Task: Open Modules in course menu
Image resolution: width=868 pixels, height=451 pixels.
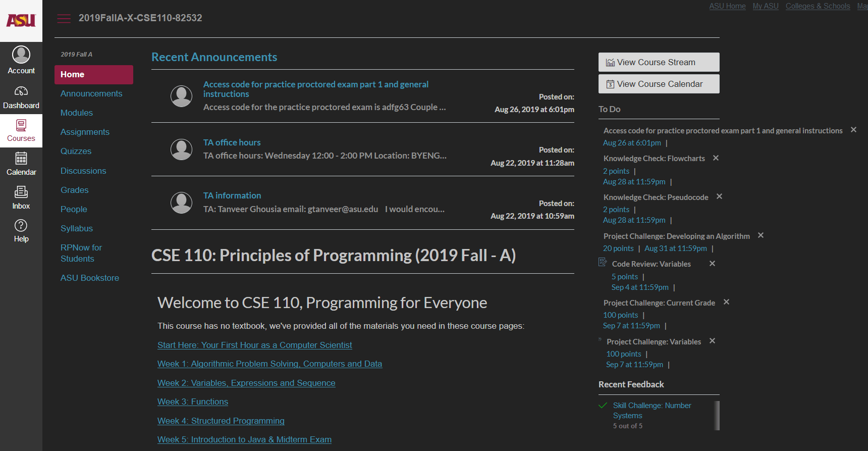Action: (x=77, y=113)
